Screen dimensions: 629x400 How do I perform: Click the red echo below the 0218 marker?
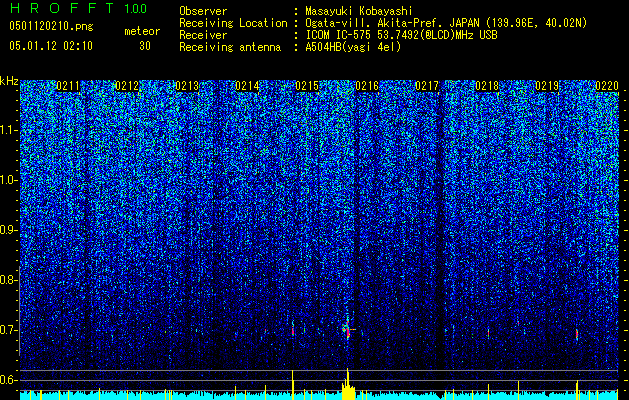(489, 333)
